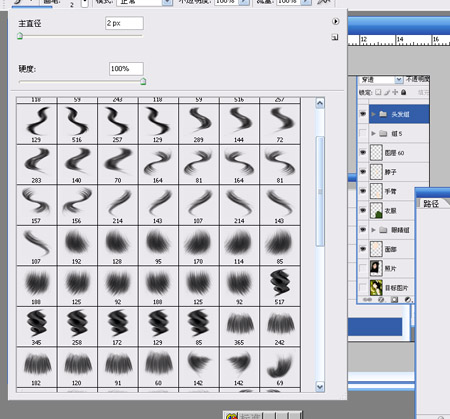Hide the 头发组 layer group
This screenshot has height=419, width=450.
click(x=363, y=114)
